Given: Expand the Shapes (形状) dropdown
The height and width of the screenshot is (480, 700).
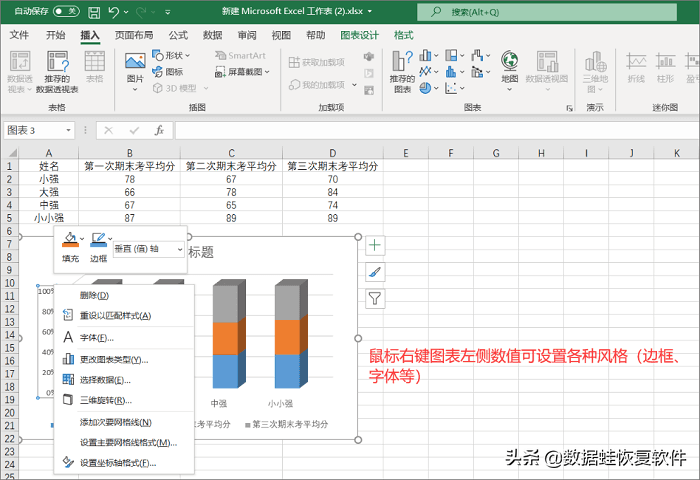Looking at the screenshot, I should [x=171, y=55].
